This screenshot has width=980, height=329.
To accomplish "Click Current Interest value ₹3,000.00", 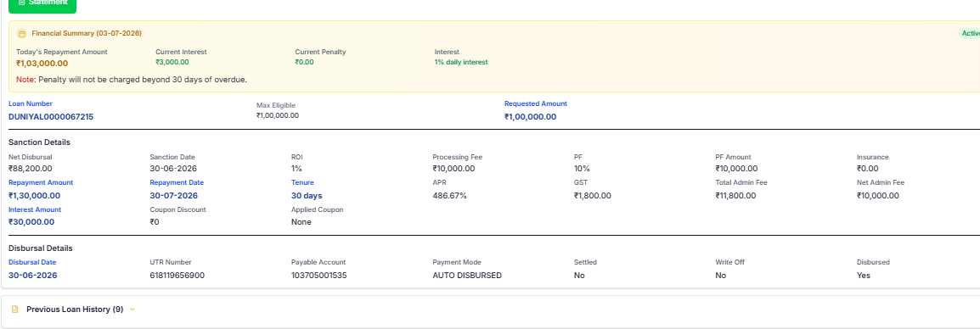I will point(172,63).
